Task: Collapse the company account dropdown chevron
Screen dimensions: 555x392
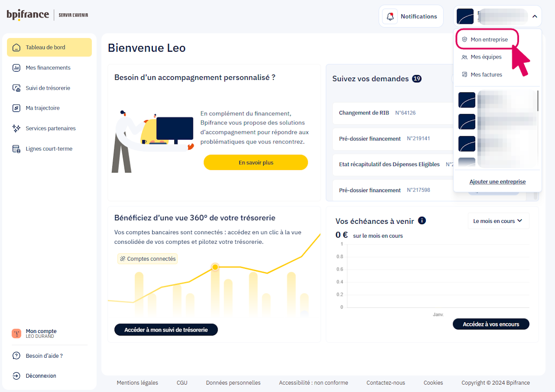Action: point(535,16)
